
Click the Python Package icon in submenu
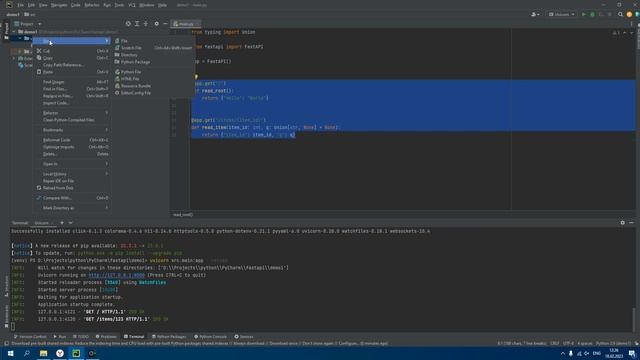[x=117, y=62]
